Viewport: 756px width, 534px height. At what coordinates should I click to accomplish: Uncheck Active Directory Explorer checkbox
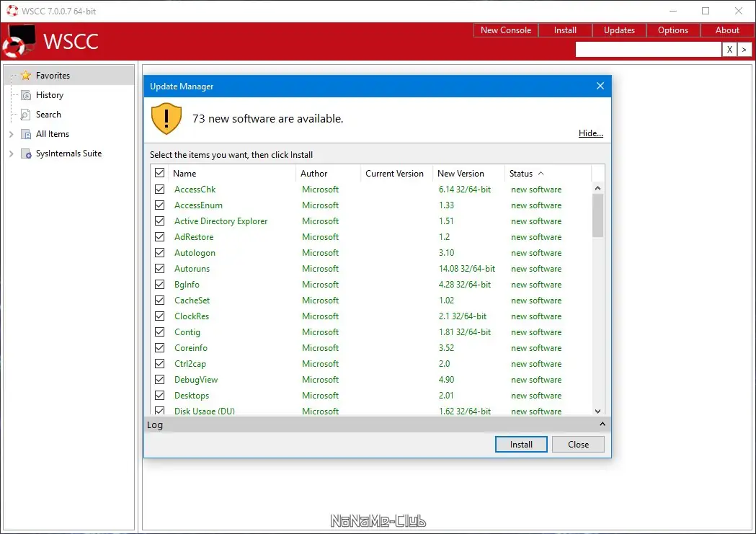[x=159, y=221]
